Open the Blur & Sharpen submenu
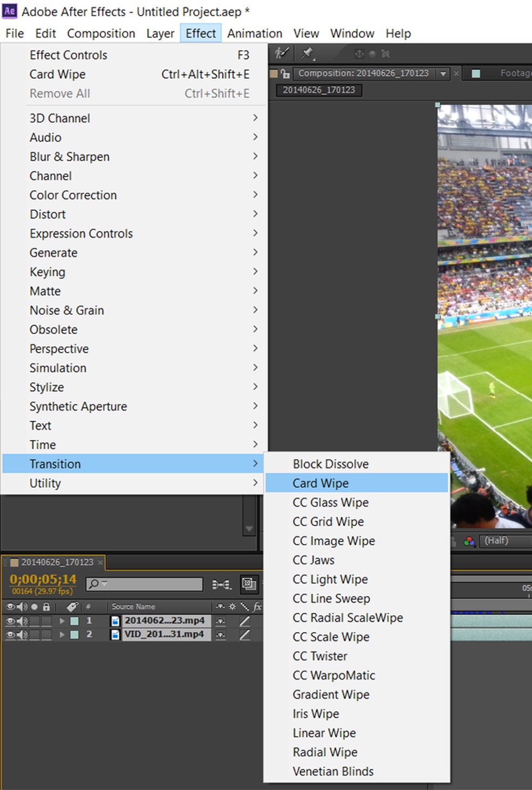Image resolution: width=532 pixels, height=790 pixels. [x=135, y=156]
